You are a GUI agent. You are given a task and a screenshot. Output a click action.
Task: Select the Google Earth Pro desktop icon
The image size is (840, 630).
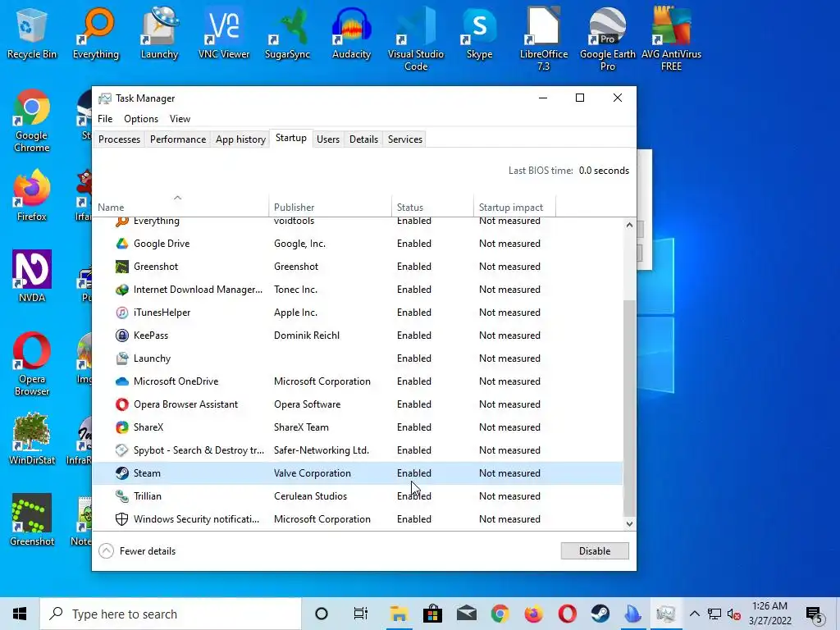click(x=608, y=39)
